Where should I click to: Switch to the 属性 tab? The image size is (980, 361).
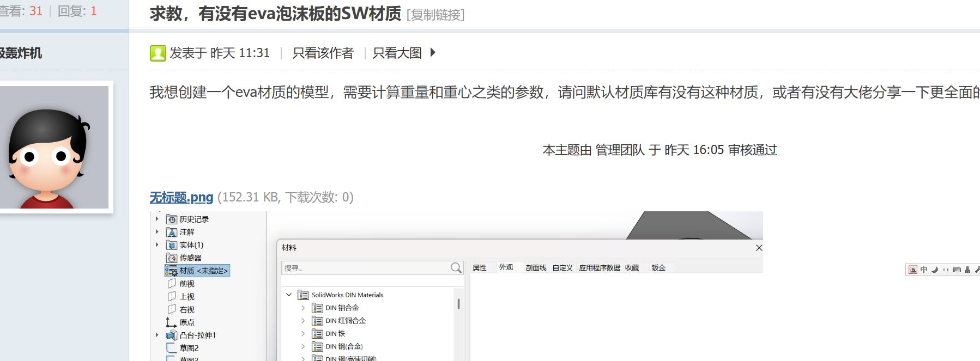[x=479, y=268]
